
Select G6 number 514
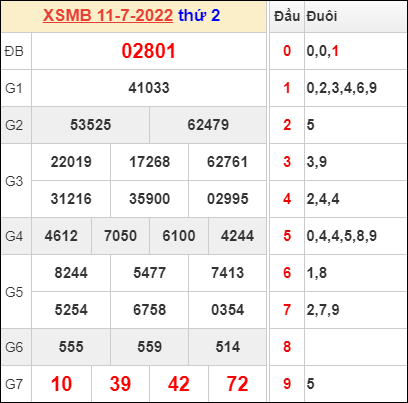(228, 347)
